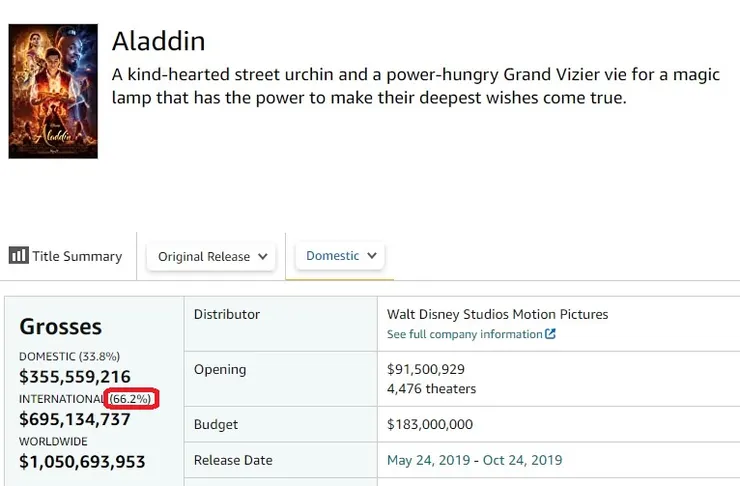
Task: Open the Original Release dropdown
Action: (x=212, y=257)
